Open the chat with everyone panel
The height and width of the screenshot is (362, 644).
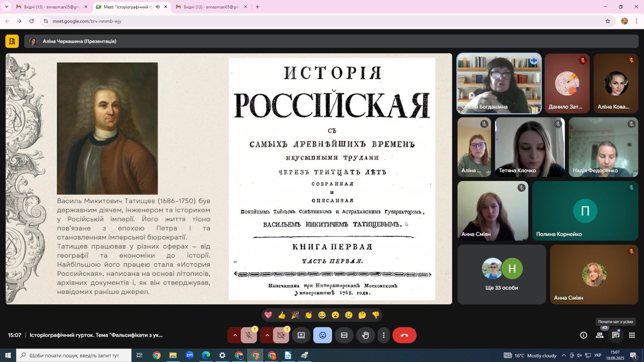click(x=616, y=335)
